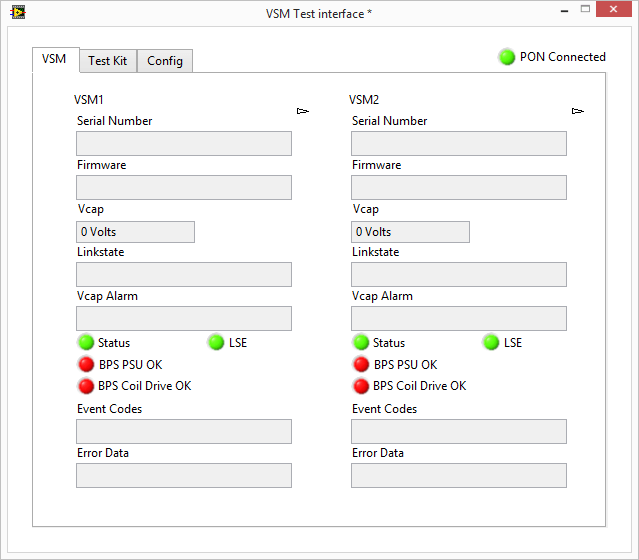Click the PON Connected green LED

pyautogui.click(x=507, y=57)
